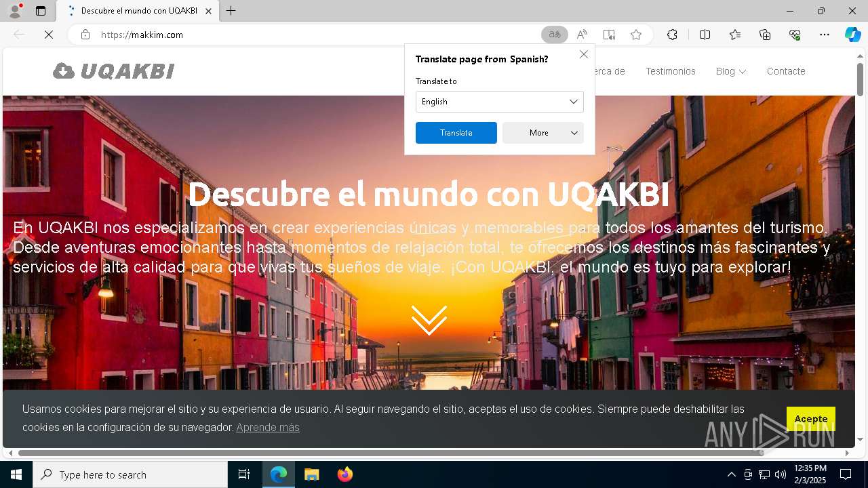This screenshot has height=488, width=868.
Task: View site information lock icon
Action: click(85, 35)
